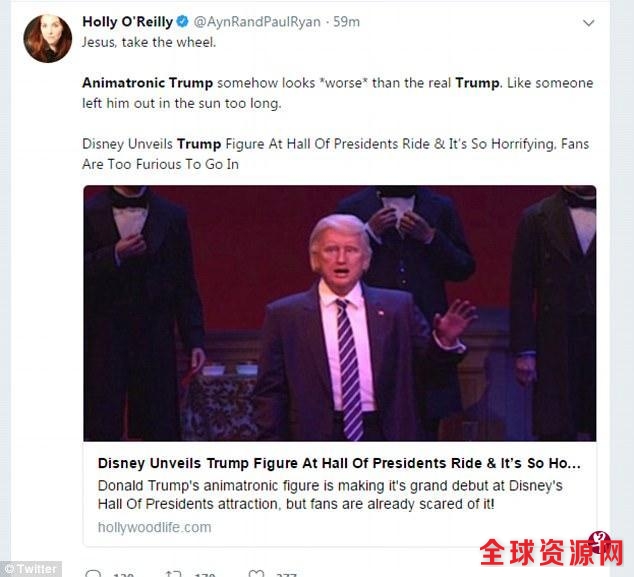Screen dimensions: 634x577
Task: Click the red Chinese watermark logo
Action: point(551,550)
